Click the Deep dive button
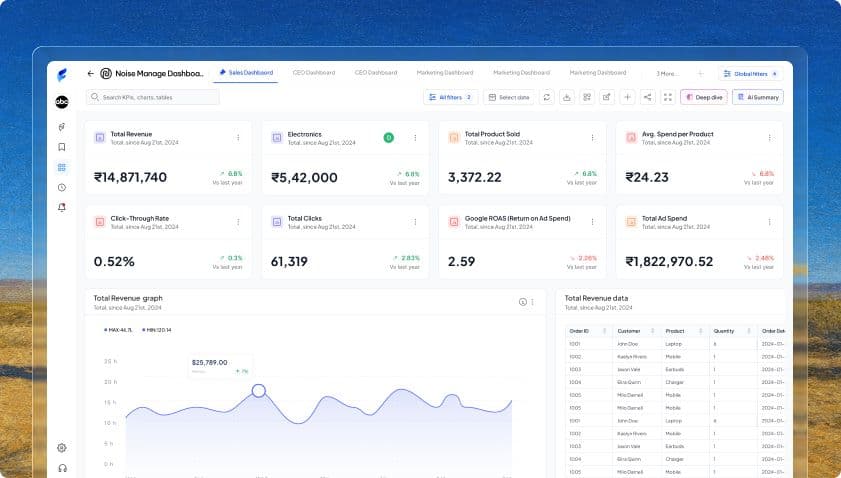Viewport: 841px width, 478px height. 704,97
